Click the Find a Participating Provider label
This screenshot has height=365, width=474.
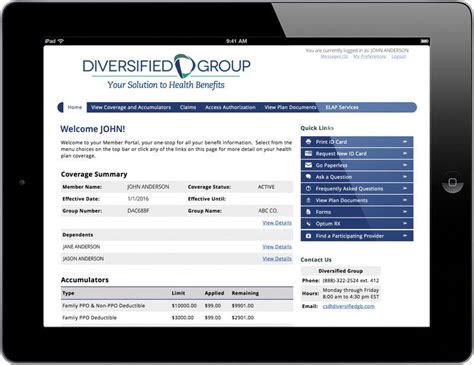(x=350, y=236)
